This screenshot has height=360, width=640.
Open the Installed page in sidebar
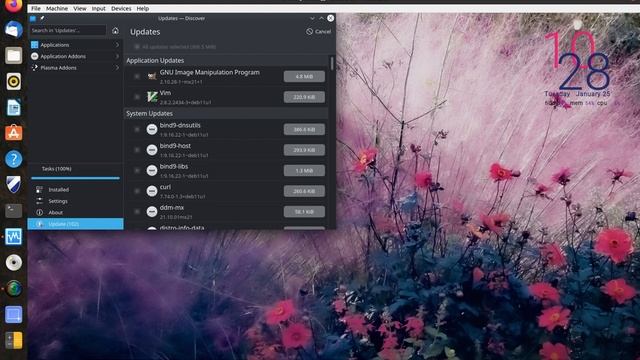(76, 190)
